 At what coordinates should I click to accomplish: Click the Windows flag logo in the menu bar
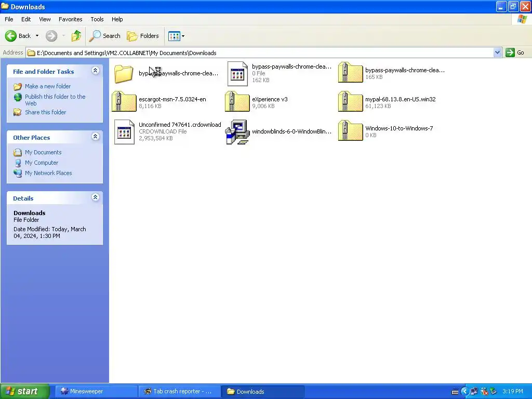click(x=522, y=19)
